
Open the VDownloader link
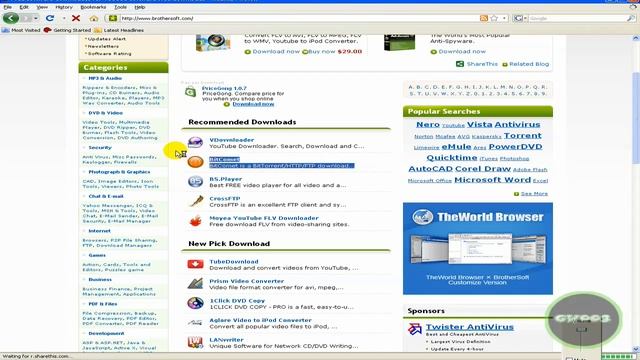[231, 140]
